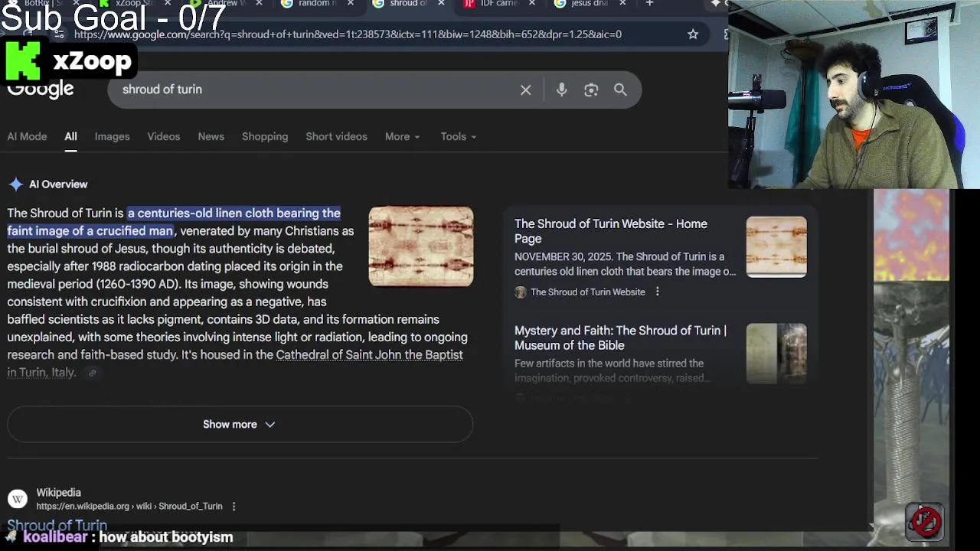Viewport: 980px width, 551px height.
Task: Click the link icon after 'in Turin, Italy'
Action: 92,373
